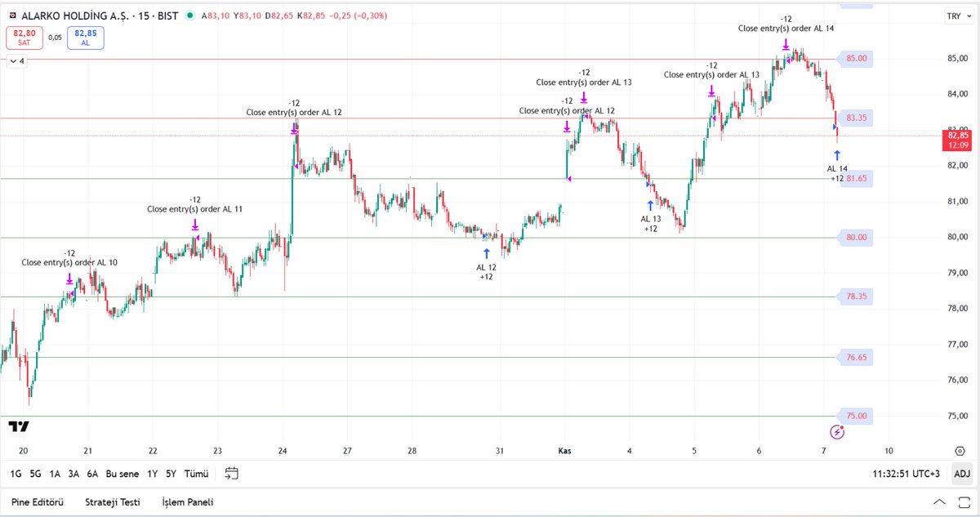The height and width of the screenshot is (517, 980).
Task: Expand bottom panel with up chevron
Action: coord(940,502)
